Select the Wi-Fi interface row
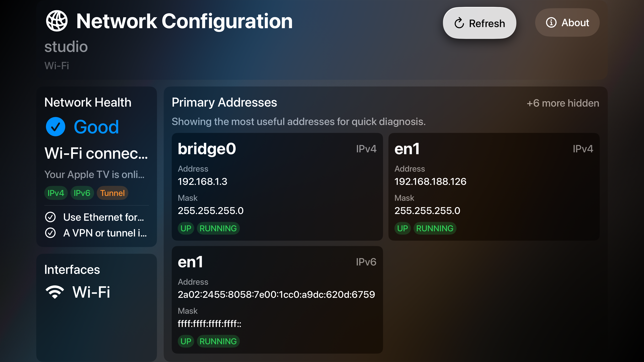This screenshot has height=362, width=644. pyautogui.click(x=96, y=292)
